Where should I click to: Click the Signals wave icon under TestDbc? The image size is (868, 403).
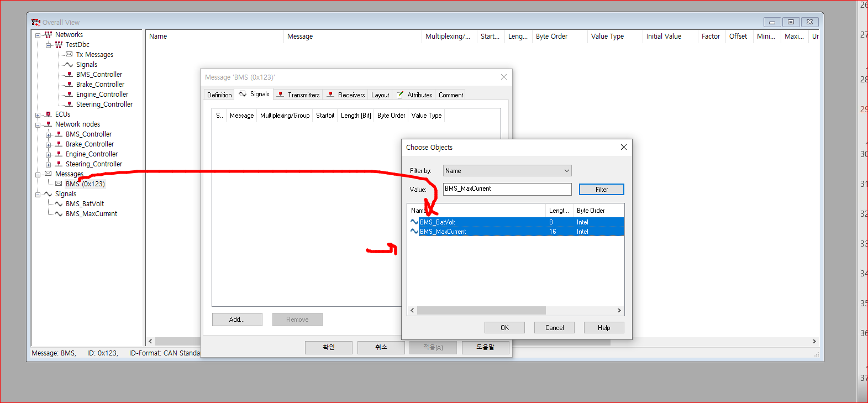[69, 65]
